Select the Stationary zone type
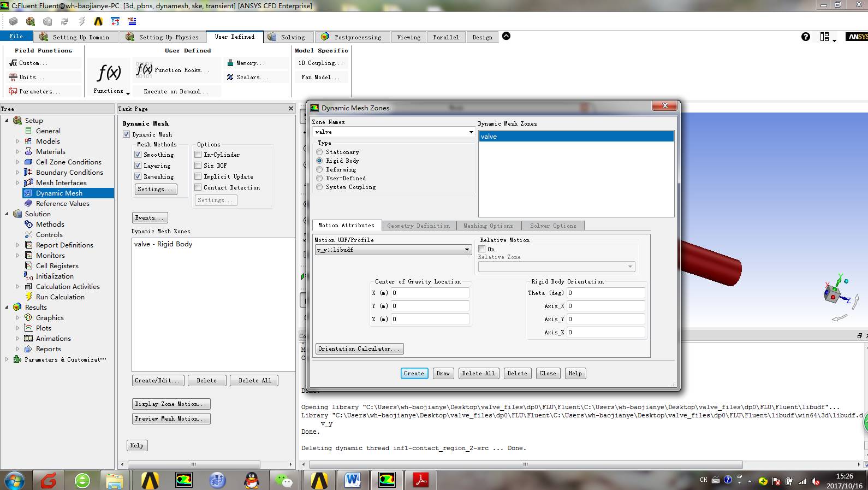 (x=319, y=152)
